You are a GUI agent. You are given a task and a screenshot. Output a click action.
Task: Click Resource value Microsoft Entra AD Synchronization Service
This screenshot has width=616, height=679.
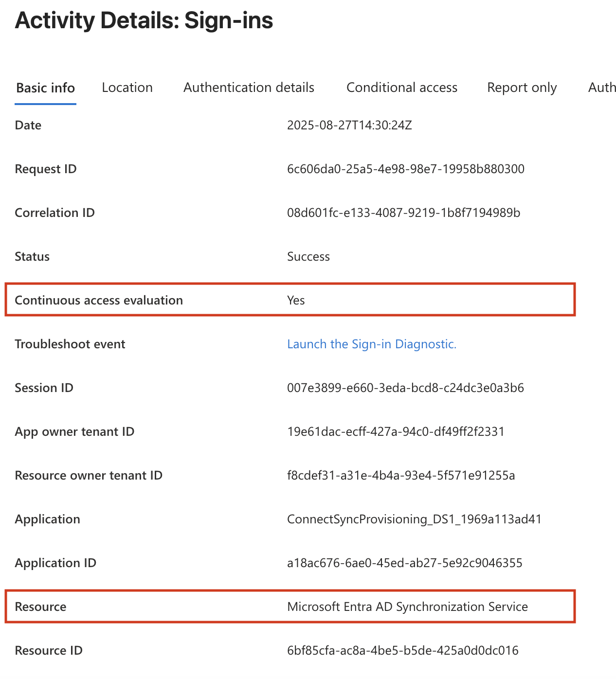click(x=408, y=607)
